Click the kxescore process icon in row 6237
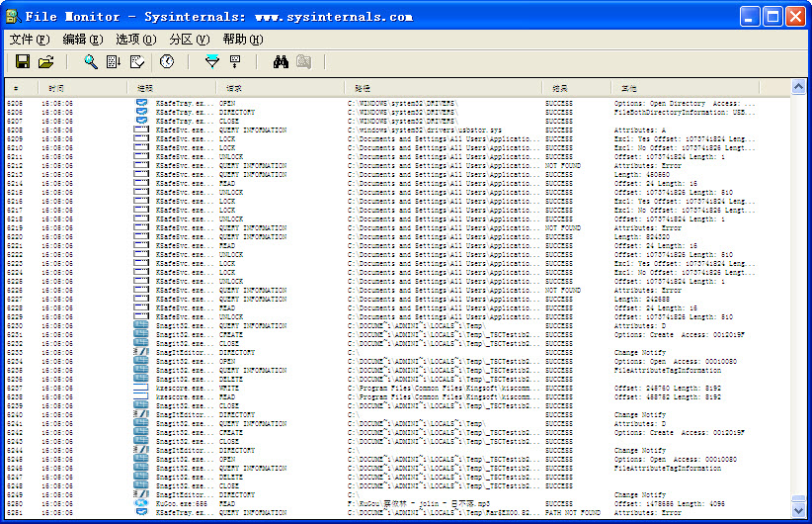Screen dimensions: 812x524 coord(141,388)
